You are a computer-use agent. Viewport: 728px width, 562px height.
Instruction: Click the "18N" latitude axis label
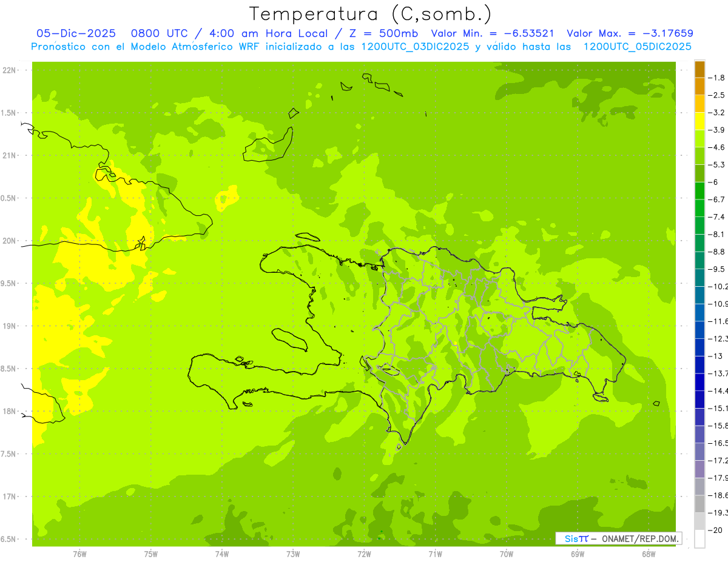point(10,411)
